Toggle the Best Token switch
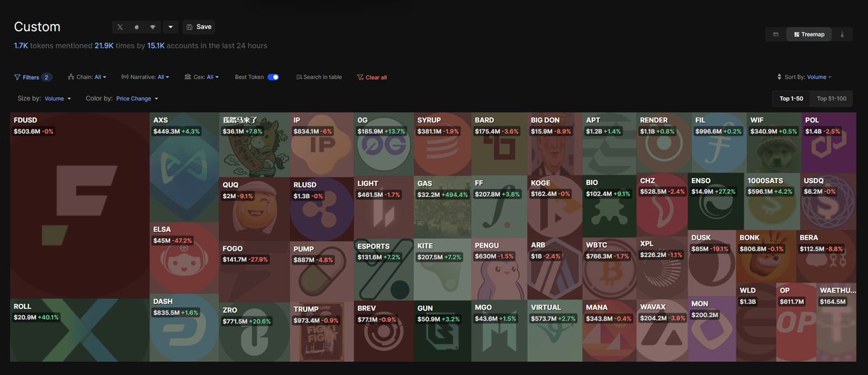Image resolution: width=868 pixels, height=375 pixels. coord(273,77)
